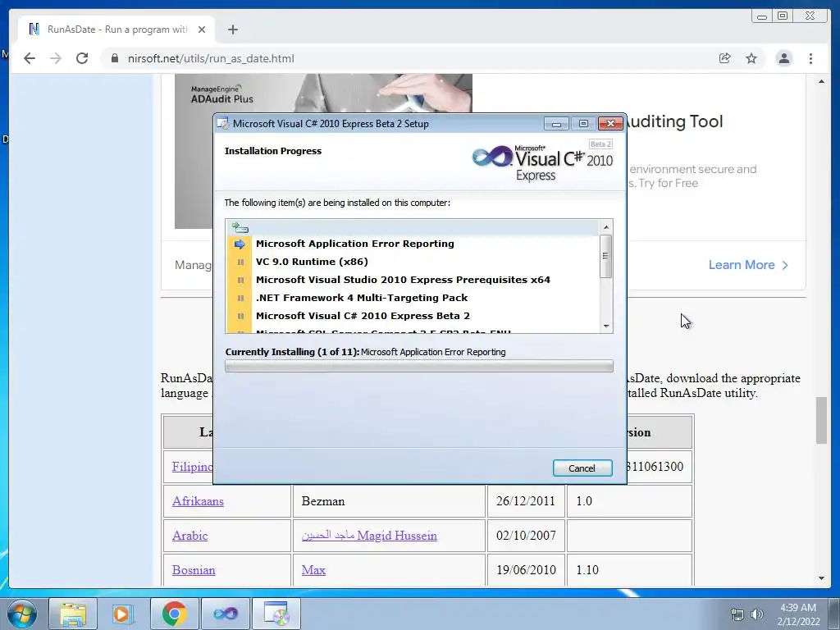
Task: Click the install list scrollbar thumb
Action: 606,256
